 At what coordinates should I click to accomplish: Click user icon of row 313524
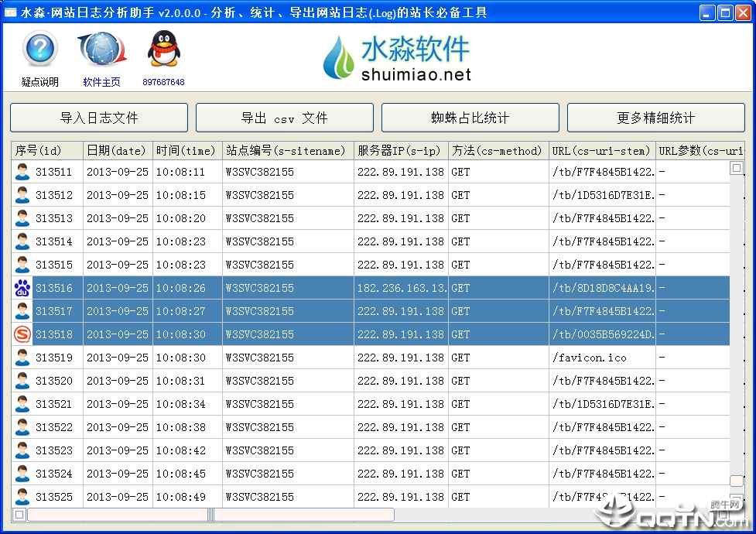tap(22, 473)
